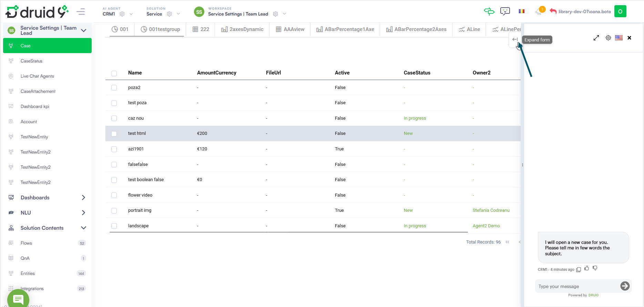Toggle the select-all checkbox in table header

click(x=114, y=73)
